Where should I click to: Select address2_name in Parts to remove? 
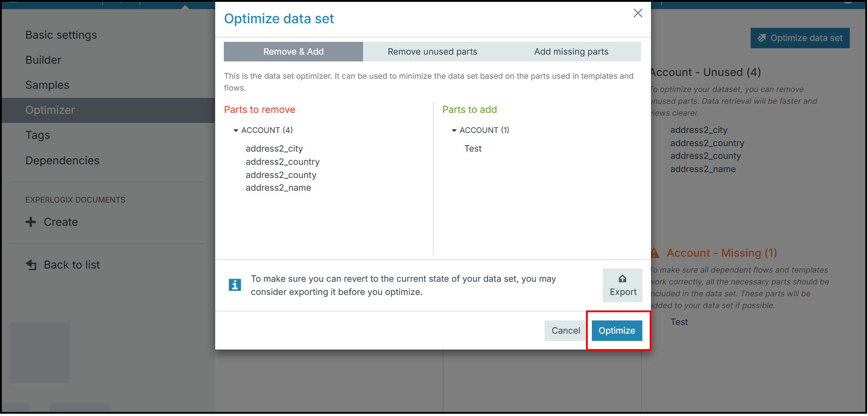[278, 188]
